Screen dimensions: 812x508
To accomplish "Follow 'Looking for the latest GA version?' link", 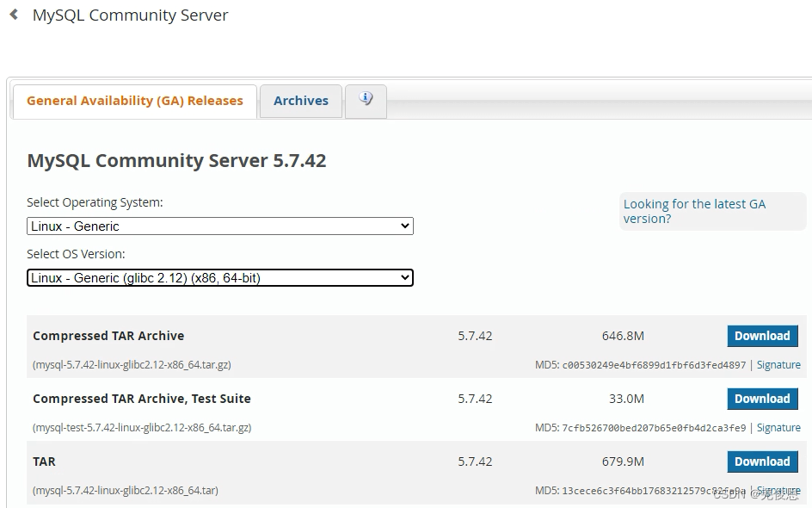I will tap(694, 212).
